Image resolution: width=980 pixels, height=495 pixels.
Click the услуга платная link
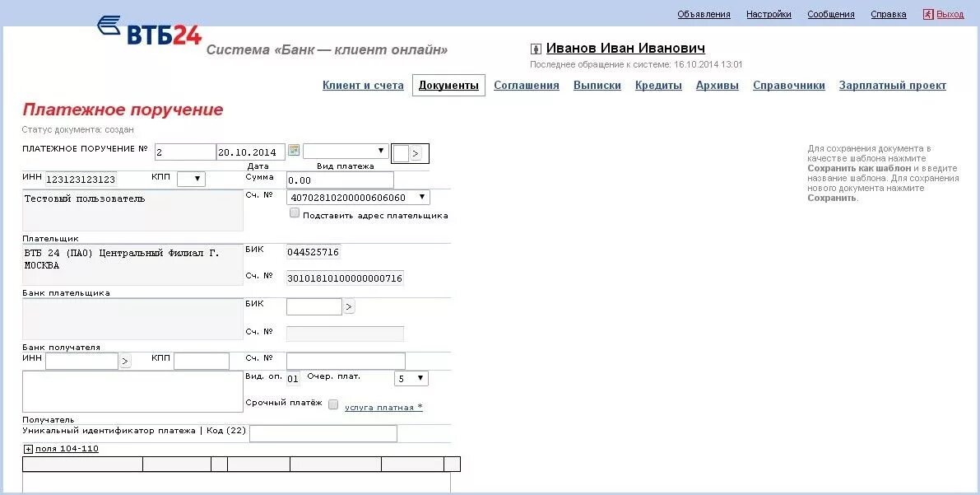[x=383, y=408]
